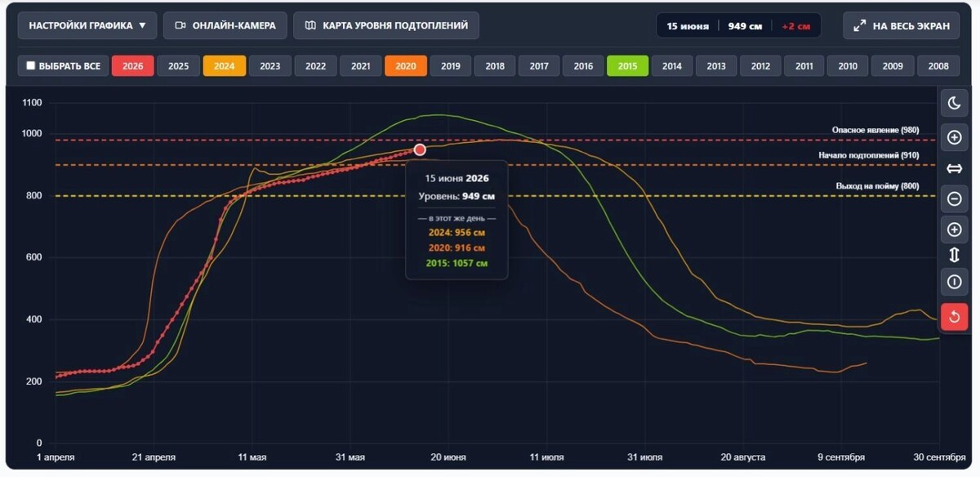This screenshot has width=980, height=477.
Task: Check the ВЫБРАТЬ ВСЕ checkbox
Action: [x=31, y=66]
